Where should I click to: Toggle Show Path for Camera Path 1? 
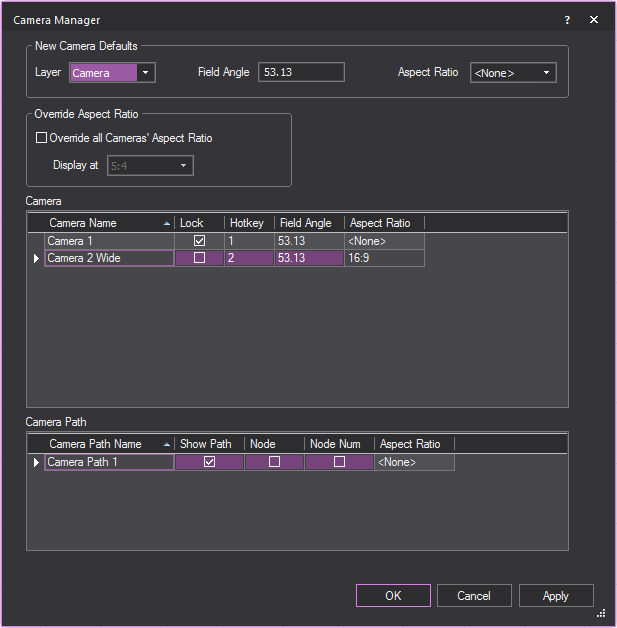tap(209, 462)
